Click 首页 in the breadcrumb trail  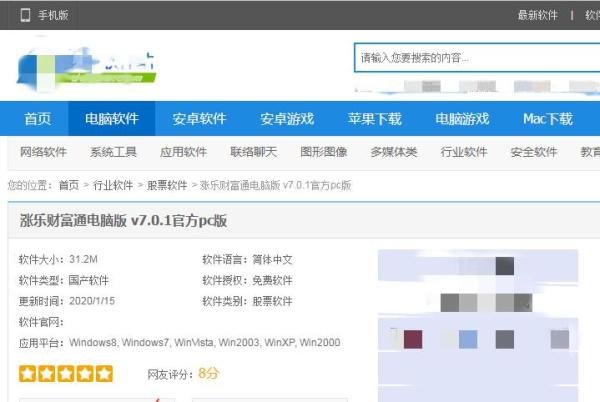(69, 186)
